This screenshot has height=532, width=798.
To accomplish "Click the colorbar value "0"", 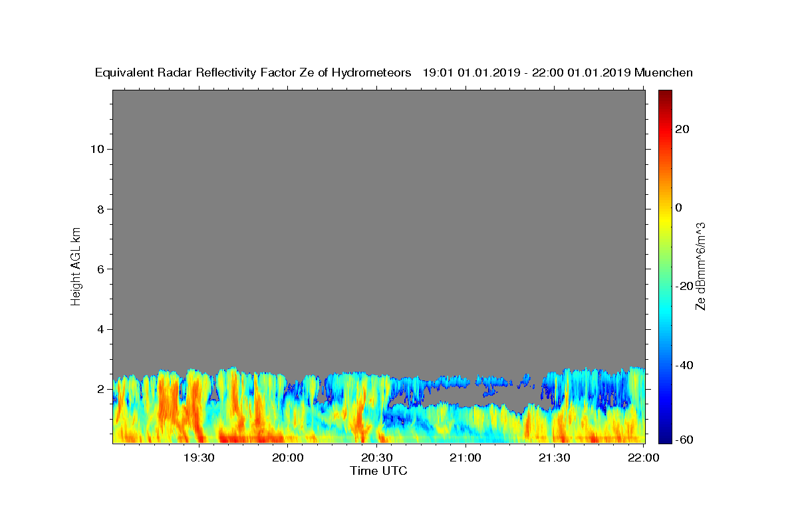I will coord(678,207).
